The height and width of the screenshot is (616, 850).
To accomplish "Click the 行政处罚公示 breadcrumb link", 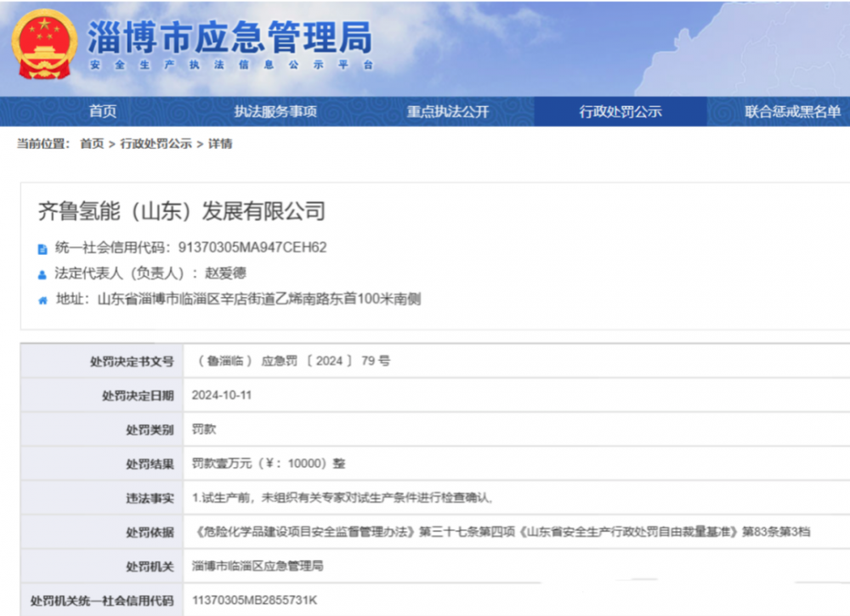I will [156, 144].
